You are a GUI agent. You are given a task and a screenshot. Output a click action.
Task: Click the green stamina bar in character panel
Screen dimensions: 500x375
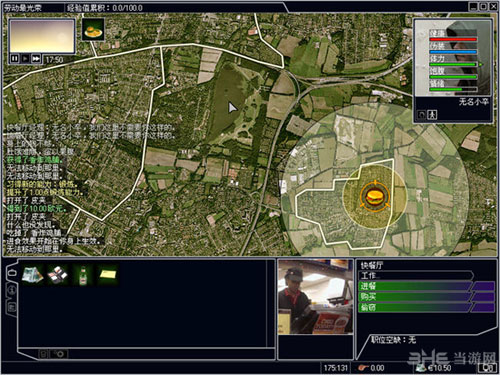point(453,64)
